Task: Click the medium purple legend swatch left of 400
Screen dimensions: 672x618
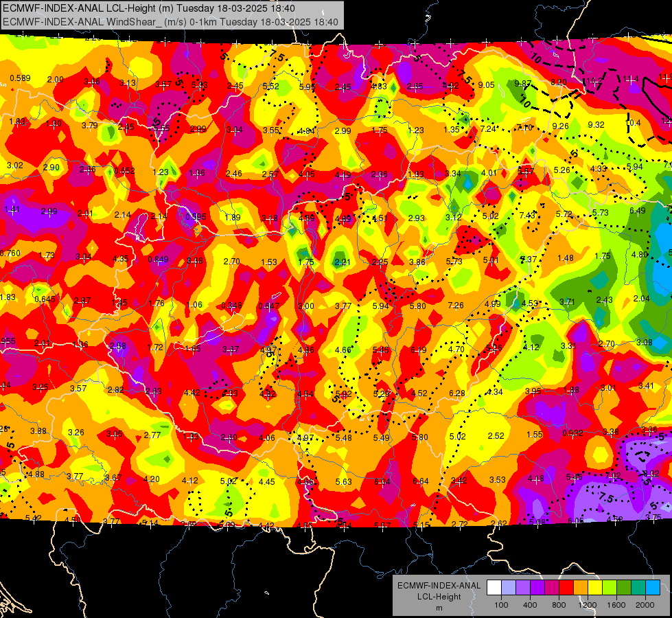Action: coord(523,588)
